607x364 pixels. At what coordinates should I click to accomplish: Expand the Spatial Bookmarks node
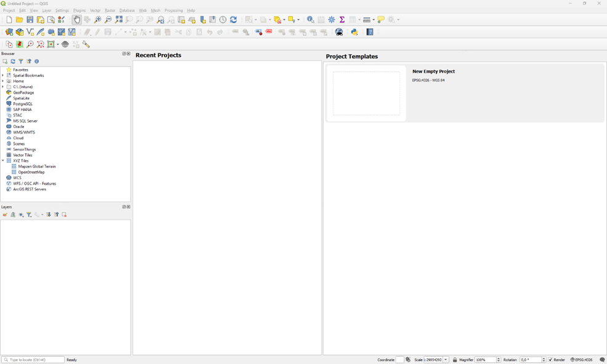[3, 75]
